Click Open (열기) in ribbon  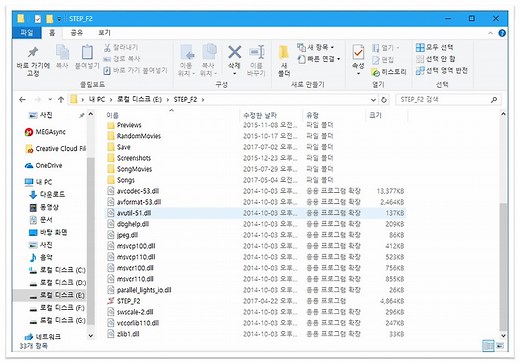(385, 48)
